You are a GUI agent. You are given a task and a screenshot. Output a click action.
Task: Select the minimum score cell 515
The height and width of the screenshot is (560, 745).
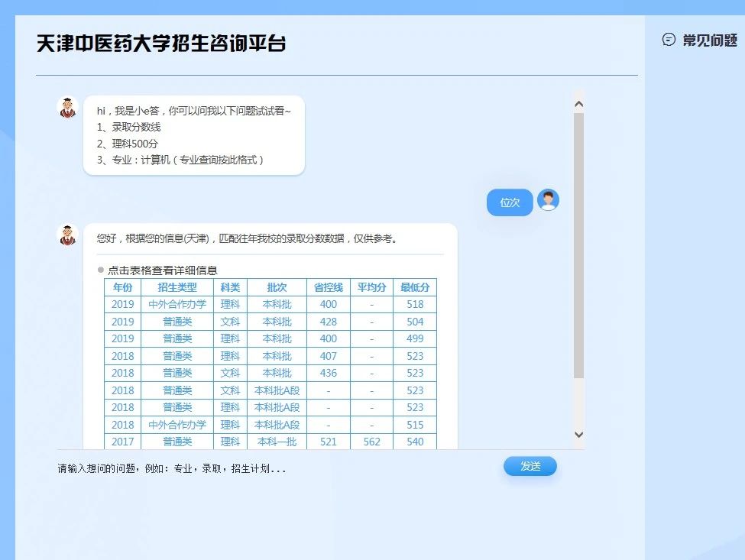click(x=415, y=425)
